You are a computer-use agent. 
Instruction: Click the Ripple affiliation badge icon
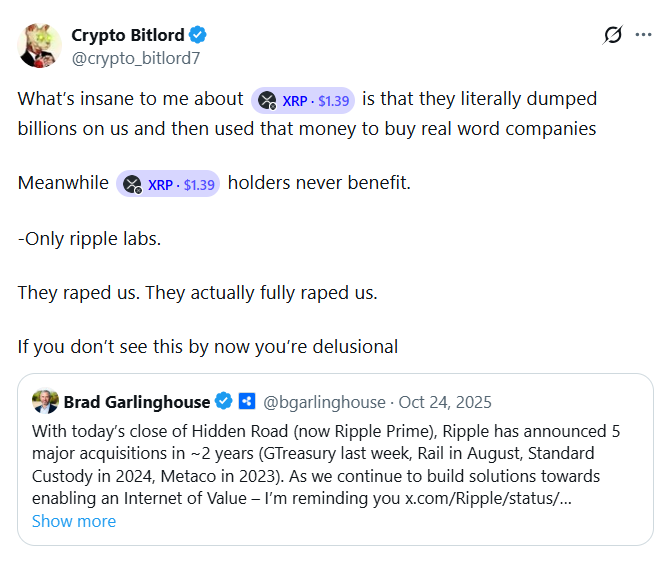click(x=247, y=402)
